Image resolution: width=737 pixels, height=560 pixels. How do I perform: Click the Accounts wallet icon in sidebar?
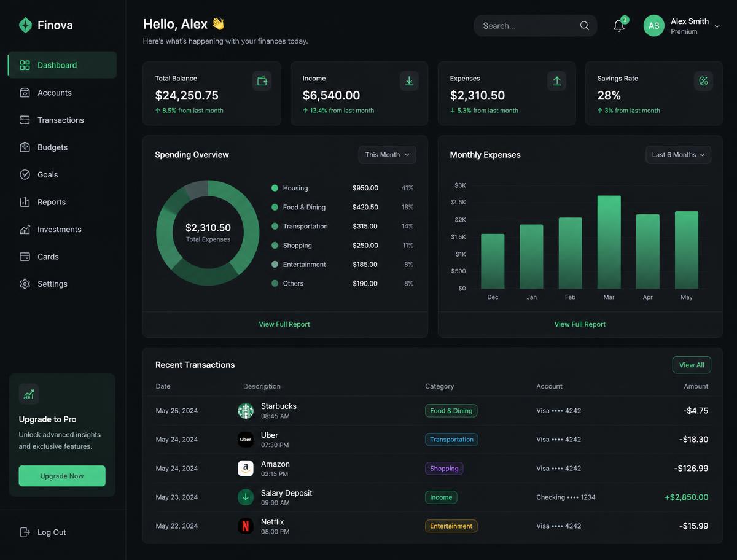click(x=25, y=93)
